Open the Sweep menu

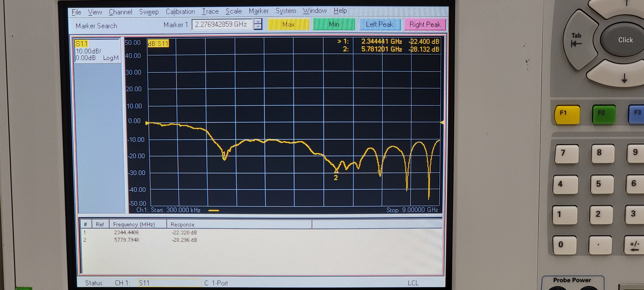click(149, 12)
